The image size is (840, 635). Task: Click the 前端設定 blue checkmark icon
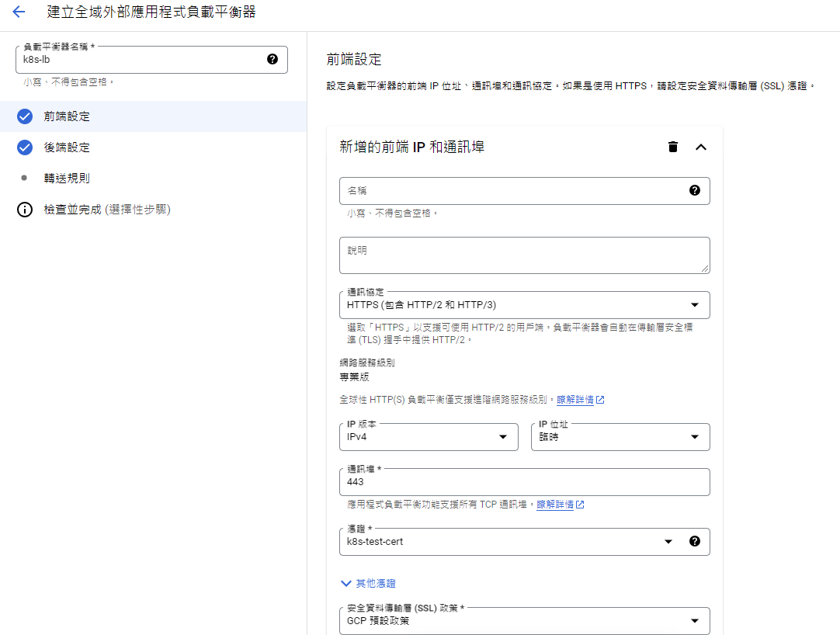point(25,116)
